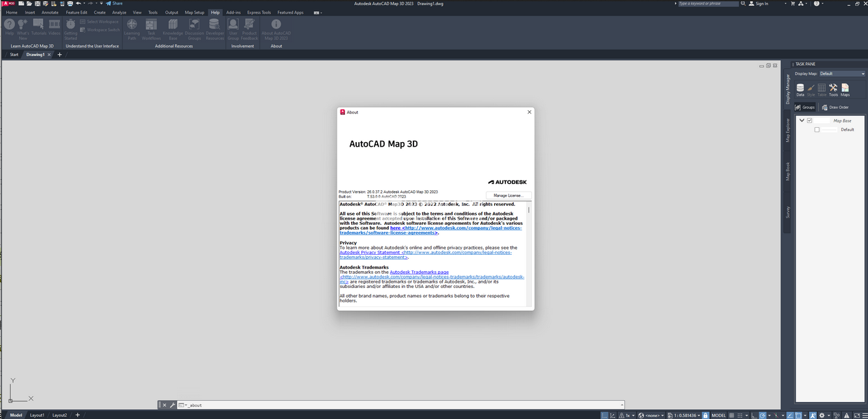This screenshot has height=419, width=868.
Task: Click the workspace settings gear in status bar
Action: point(822,415)
